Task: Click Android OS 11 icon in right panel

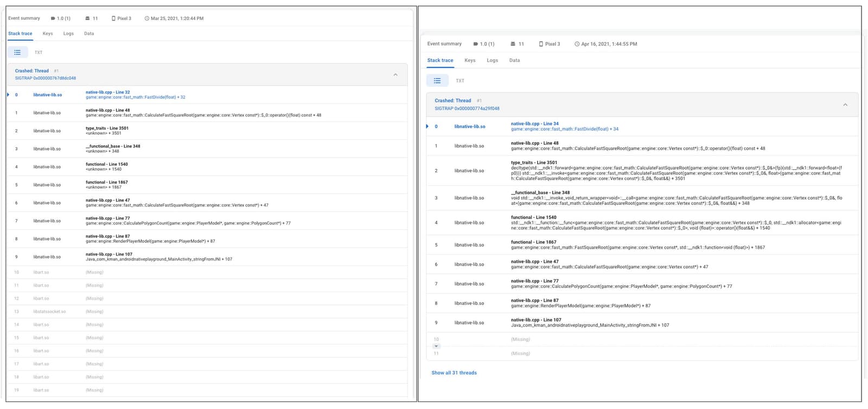Action: click(x=513, y=44)
